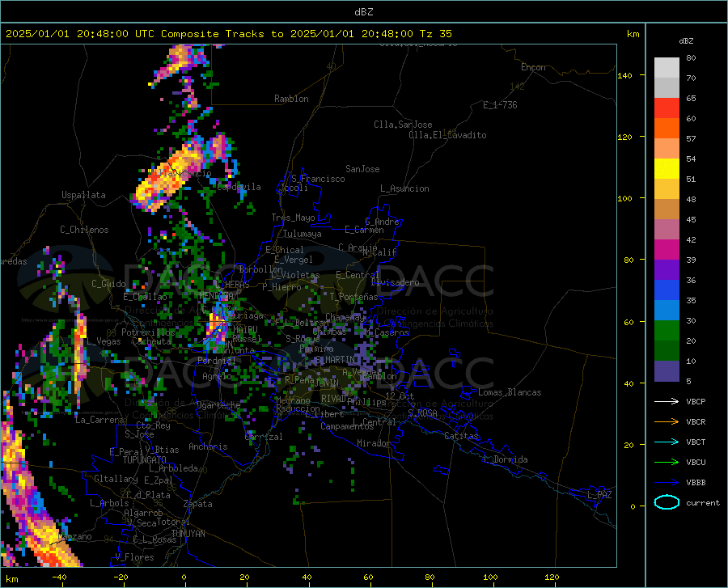Viewport: 728px width, 588px height.
Task: Select the bright green 20-30 dBZ swatch
Action: (667, 331)
